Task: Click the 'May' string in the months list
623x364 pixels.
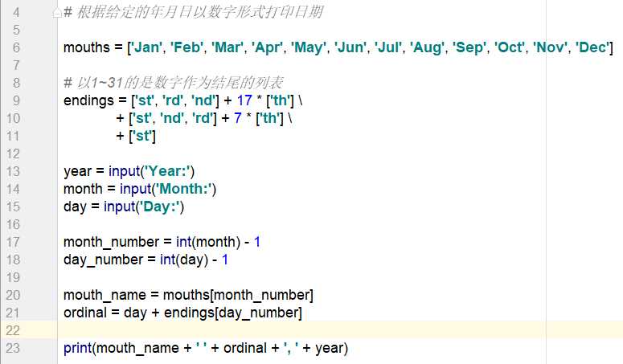Action: coord(309,47)
